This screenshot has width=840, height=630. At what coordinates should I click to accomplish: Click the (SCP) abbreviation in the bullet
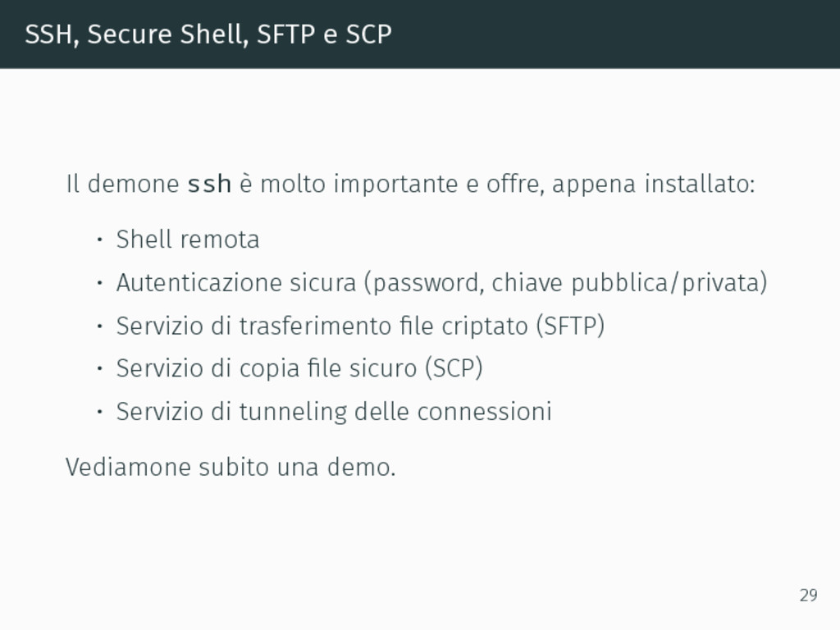point(453,368)
